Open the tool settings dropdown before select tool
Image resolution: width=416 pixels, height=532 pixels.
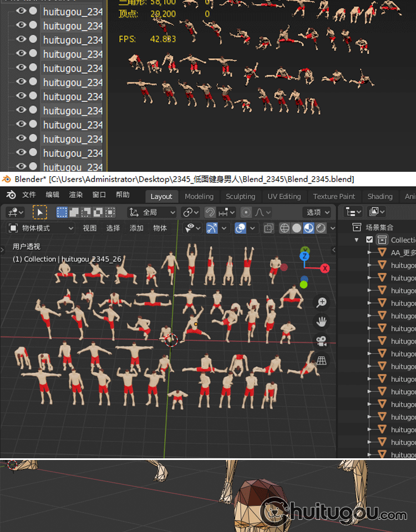[16, 212]
